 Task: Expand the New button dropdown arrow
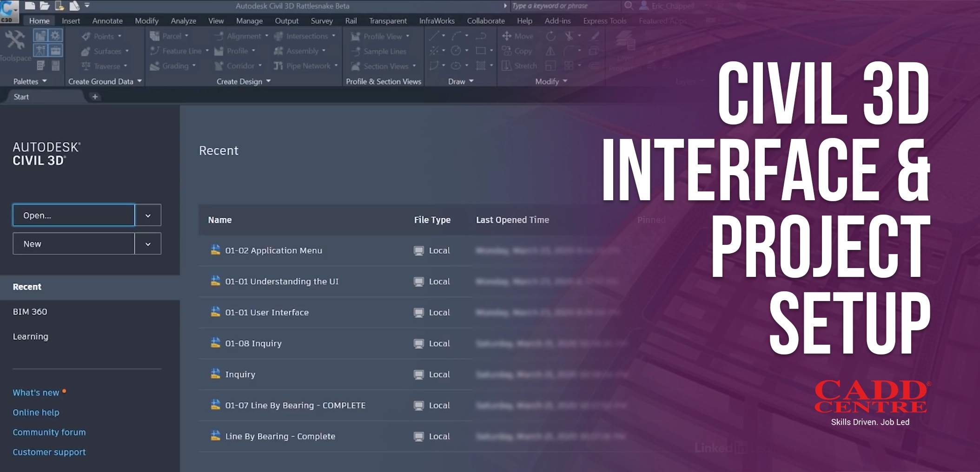coord(148,244)
